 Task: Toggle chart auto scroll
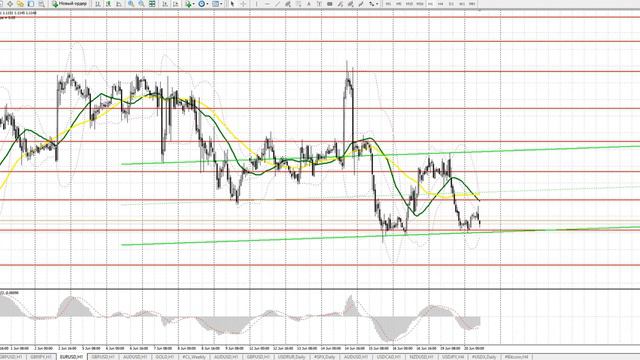[x=164, y=4]
